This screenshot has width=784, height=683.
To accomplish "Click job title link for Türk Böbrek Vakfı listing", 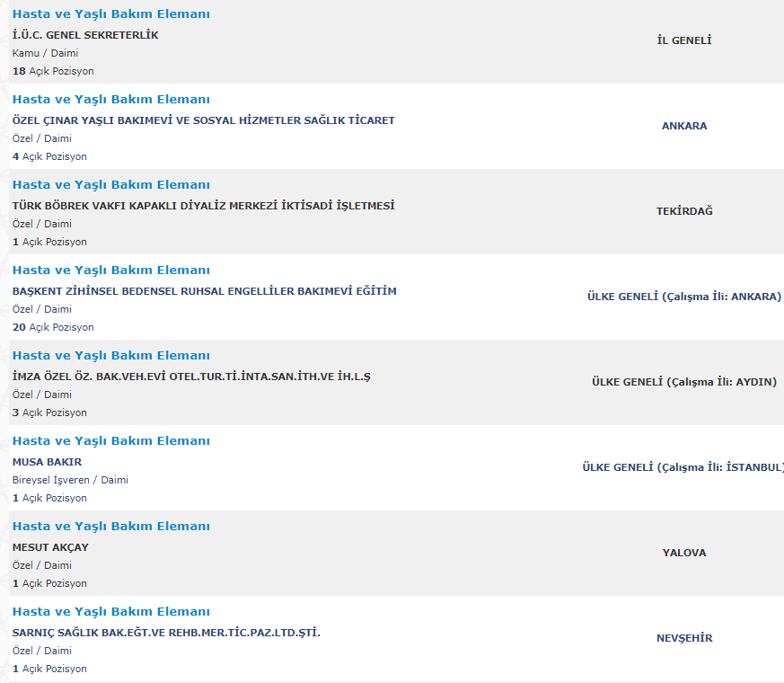I will (111, 185).
